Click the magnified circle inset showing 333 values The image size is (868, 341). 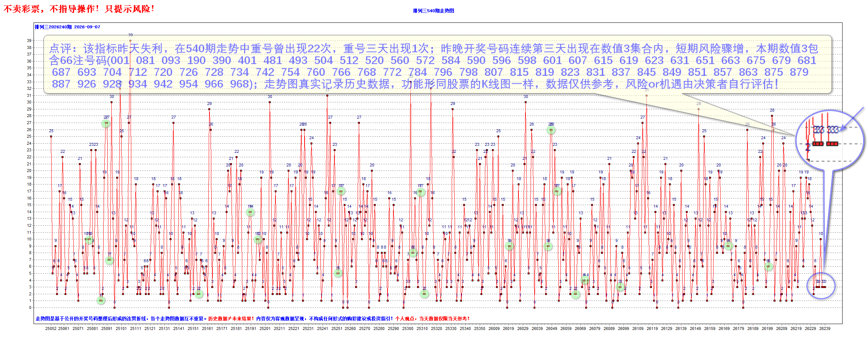tap(830, 141)
